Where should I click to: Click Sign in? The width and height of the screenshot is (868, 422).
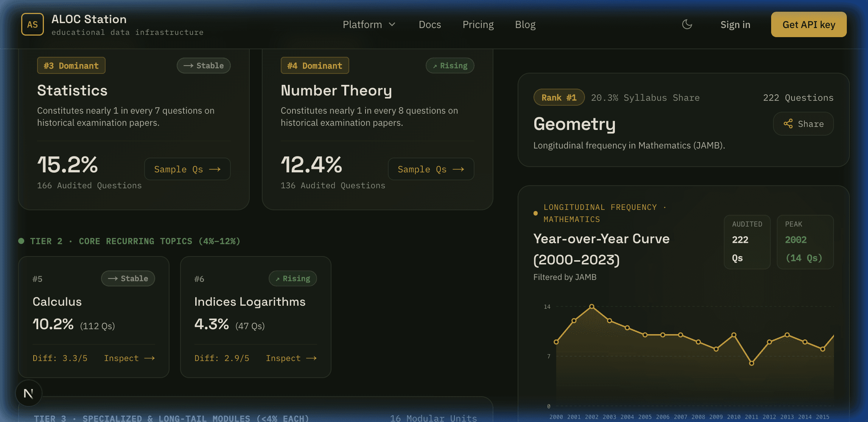coord(735,25)
